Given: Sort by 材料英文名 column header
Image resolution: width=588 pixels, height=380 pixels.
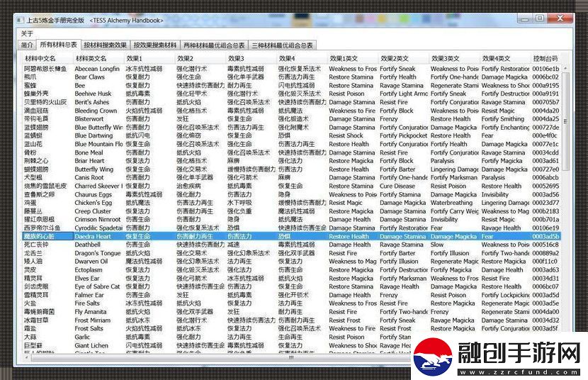Looking at the screenshot, I should point(98,59).
